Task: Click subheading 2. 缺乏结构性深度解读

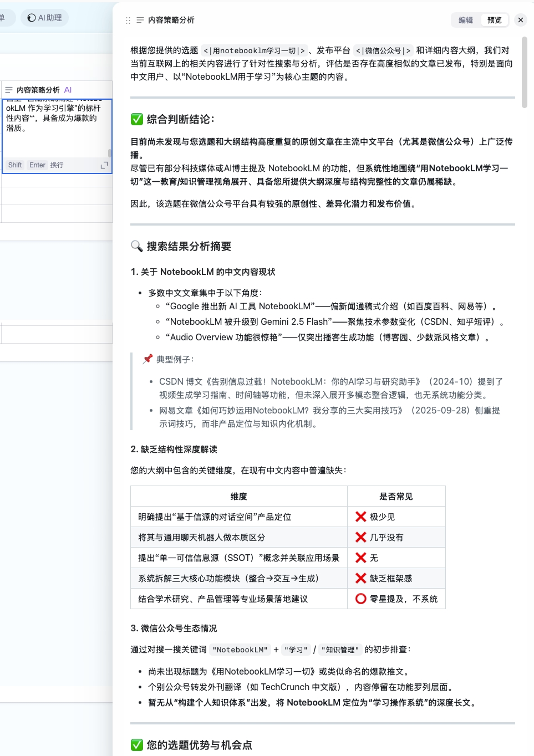Action: pyautogui.click(x=174, y=449)
